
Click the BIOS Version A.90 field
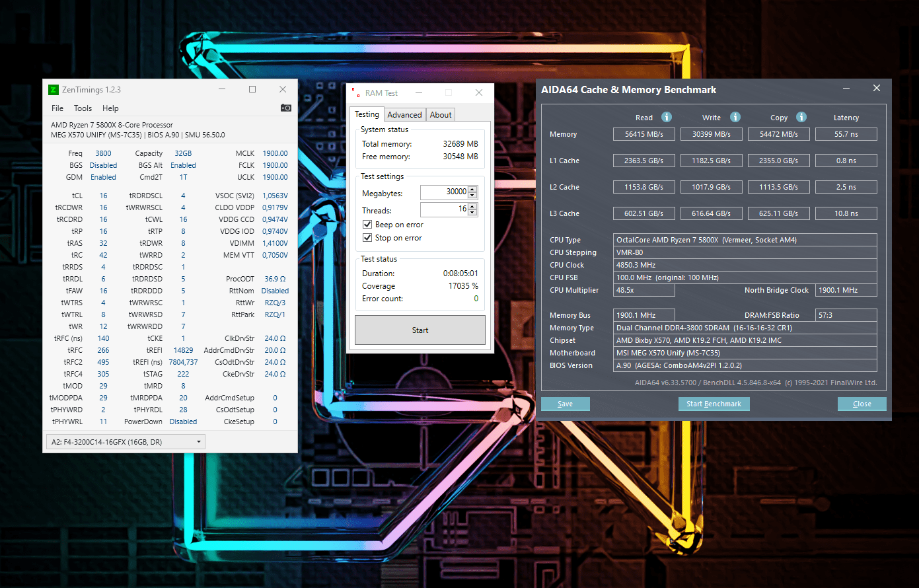point(745,365)
